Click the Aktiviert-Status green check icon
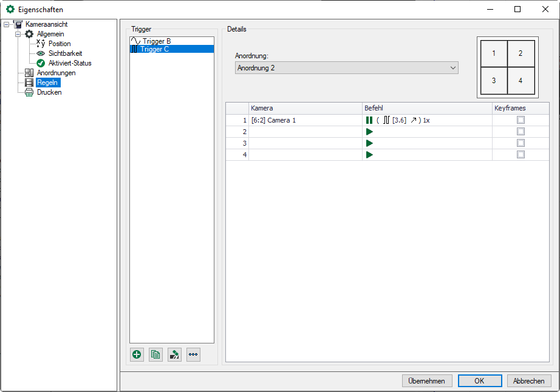This screenshot has height=392, width=560. (x=41, y=63)
